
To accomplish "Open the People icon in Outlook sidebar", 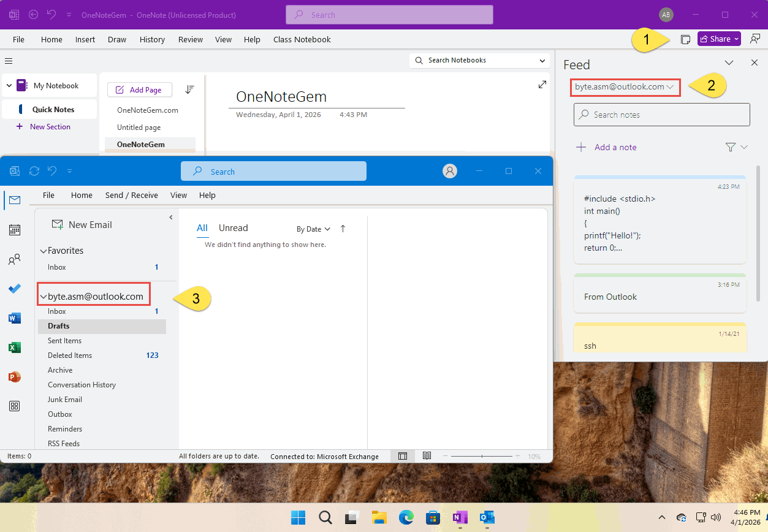I will click(x=14, y=259).
